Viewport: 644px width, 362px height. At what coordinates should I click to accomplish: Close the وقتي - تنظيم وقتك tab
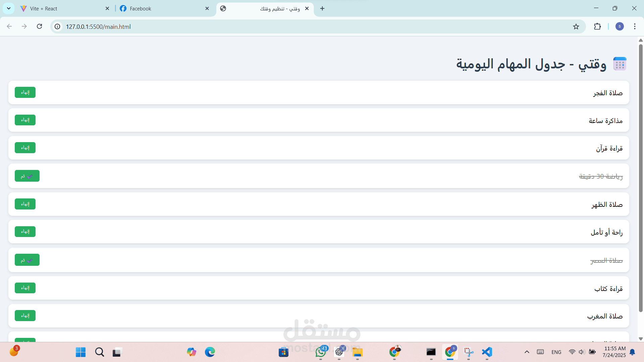307,8
